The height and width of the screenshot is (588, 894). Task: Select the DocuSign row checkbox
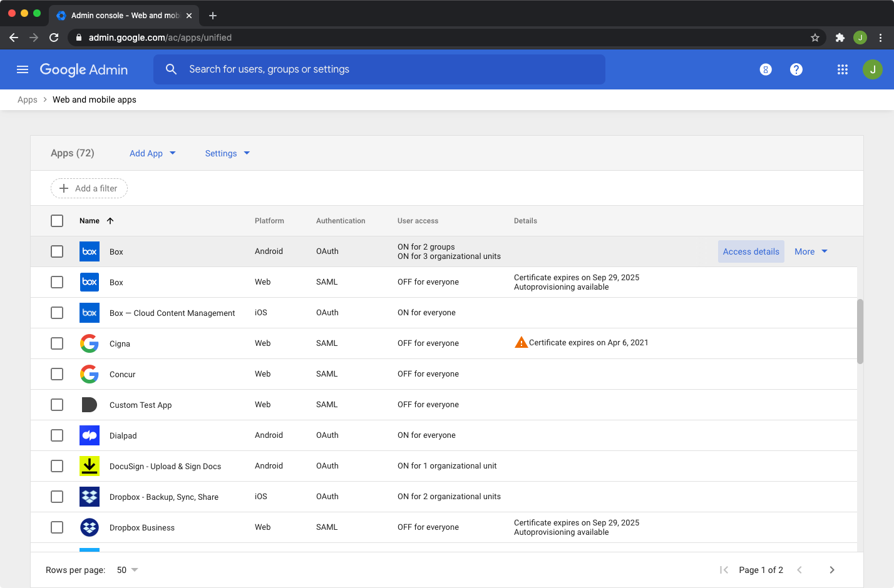pos(57,466)
